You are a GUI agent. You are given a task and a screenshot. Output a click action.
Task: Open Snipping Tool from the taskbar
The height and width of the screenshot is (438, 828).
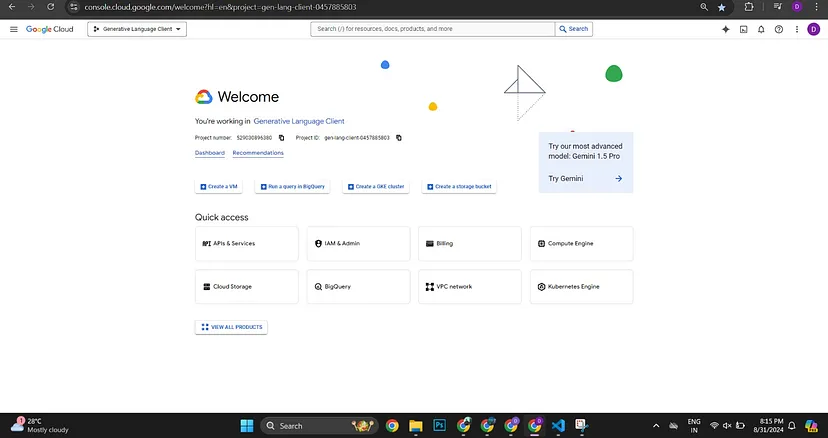coord(581,426)
